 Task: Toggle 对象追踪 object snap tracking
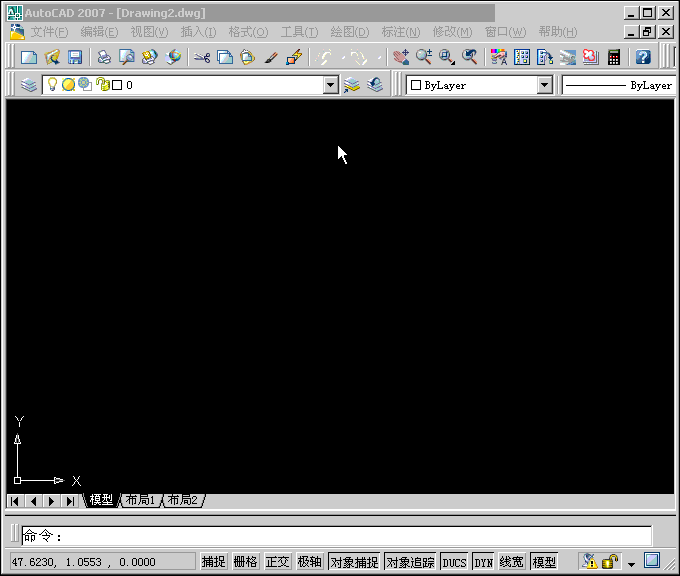click(x=410, y=562)
